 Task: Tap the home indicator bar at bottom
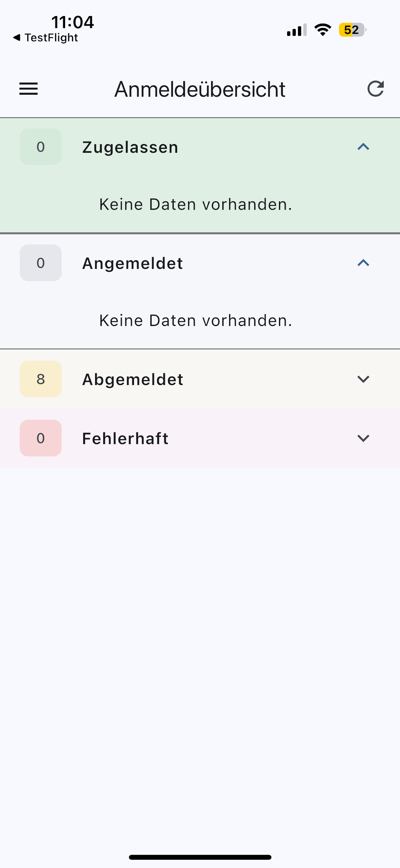click(x=200, y=857)
